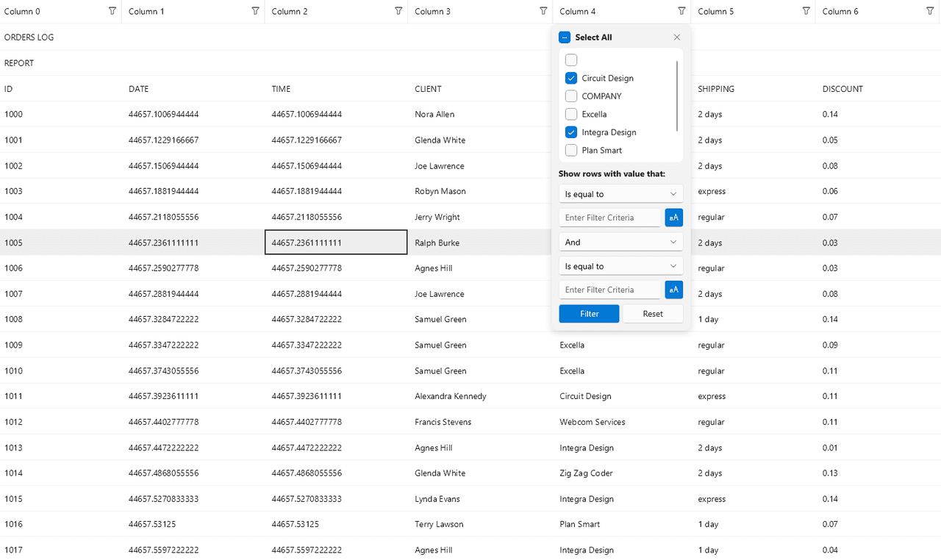Select the Robyn Mason client cell
The image size is (941, 560).
[x=480, y=191]
